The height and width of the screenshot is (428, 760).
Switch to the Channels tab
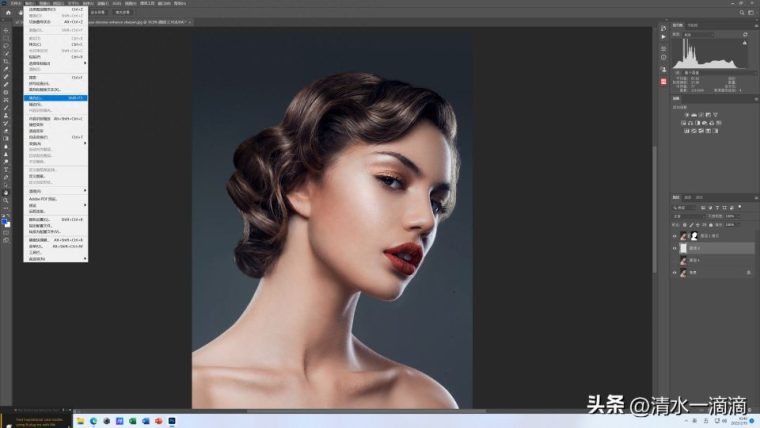click(x=688, y=197)
